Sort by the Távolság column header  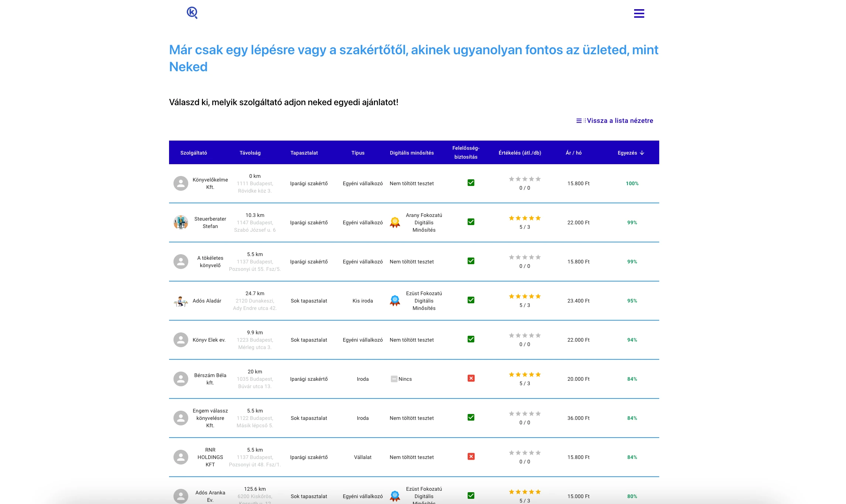pyautogui.click(x=250, y=153)
